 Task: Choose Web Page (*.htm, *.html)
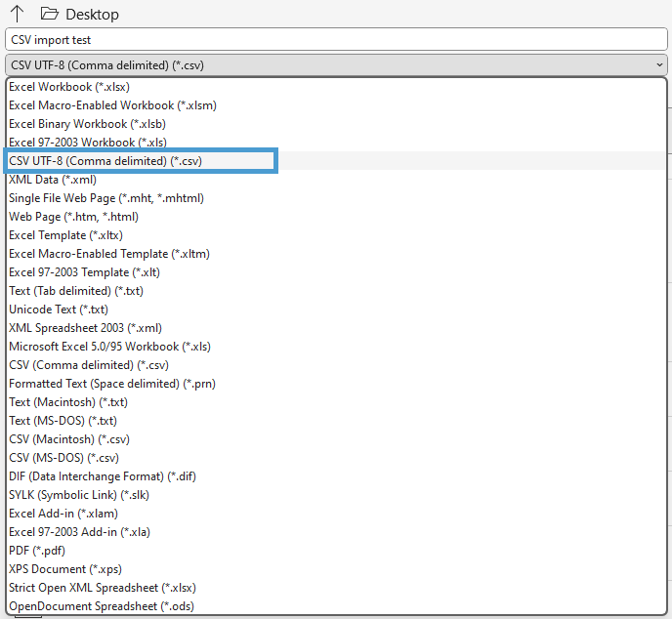click(x=336, y=217)
